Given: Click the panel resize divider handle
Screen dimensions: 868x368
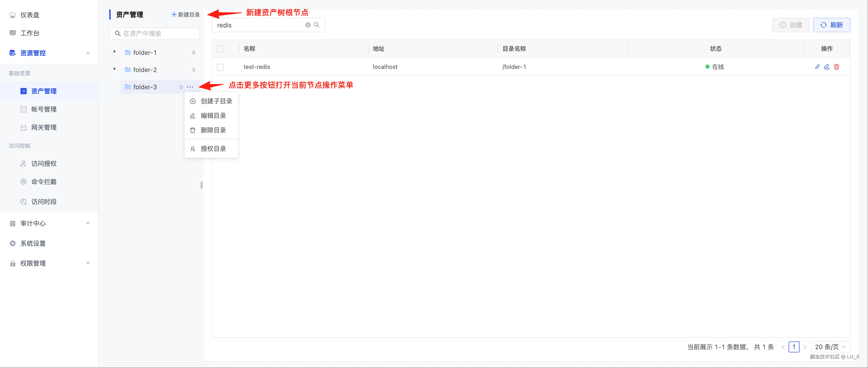Looking at the screenshot, I should (x=202, y=185).
